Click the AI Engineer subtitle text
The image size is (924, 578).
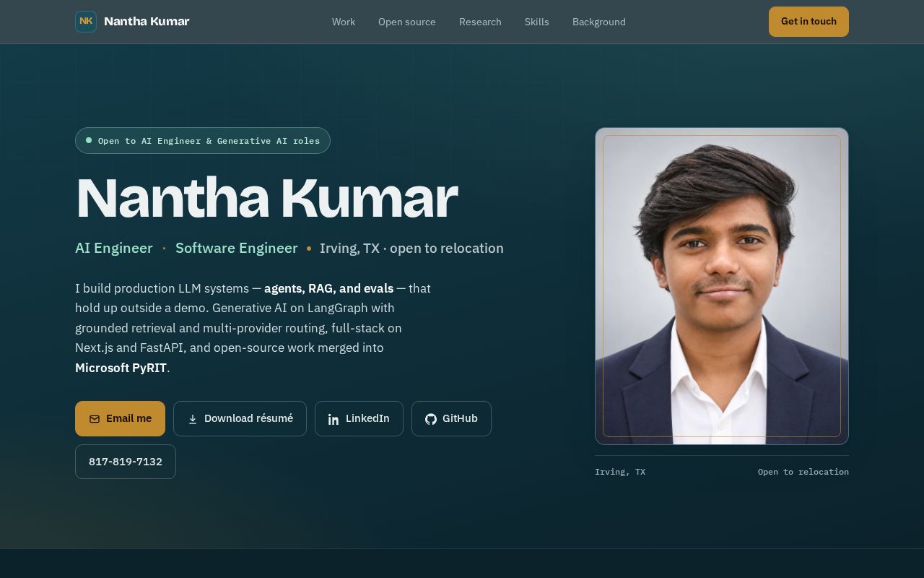tap(114, 249)
